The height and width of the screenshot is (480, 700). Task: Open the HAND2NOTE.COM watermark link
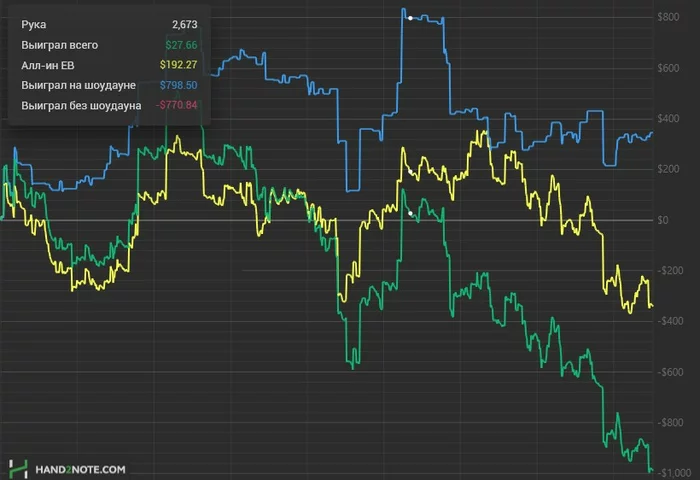[x=80, y=470]
